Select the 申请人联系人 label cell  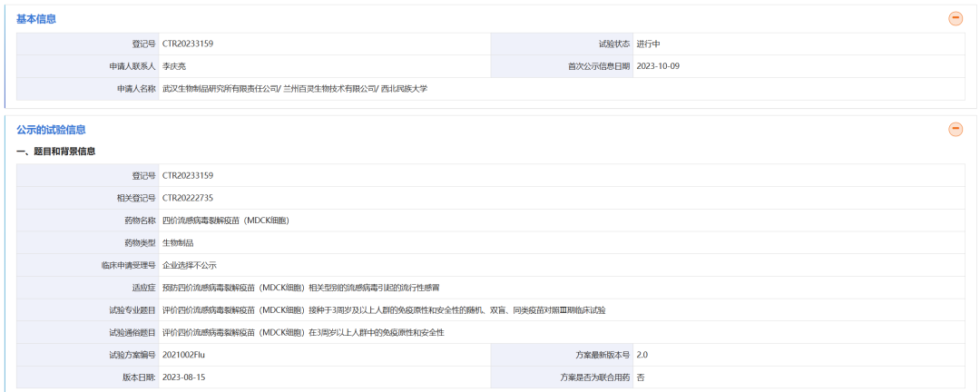pos(87,66)
